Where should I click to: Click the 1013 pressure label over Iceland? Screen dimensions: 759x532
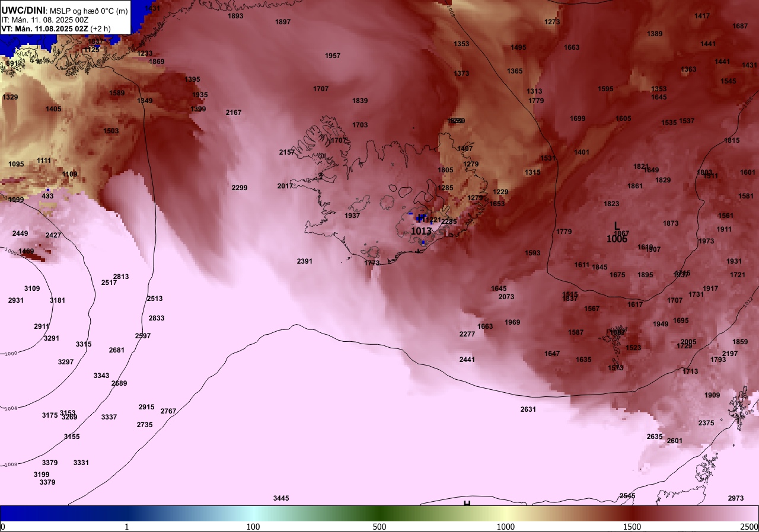pyautogui.click(x=421, y=231)
